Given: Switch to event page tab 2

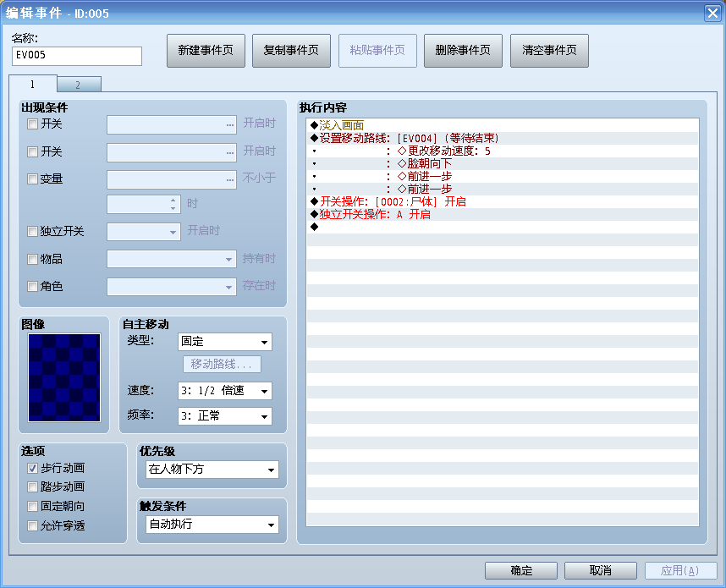Looking at the screenshot, I should (79, 85).
